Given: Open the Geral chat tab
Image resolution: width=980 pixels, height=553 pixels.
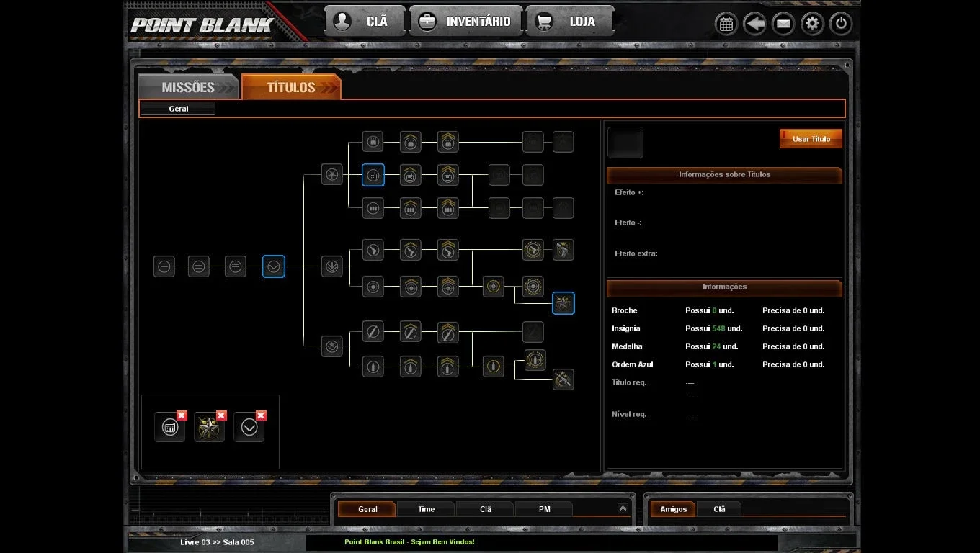Looking at the screenshot, I should coord(367,509).
